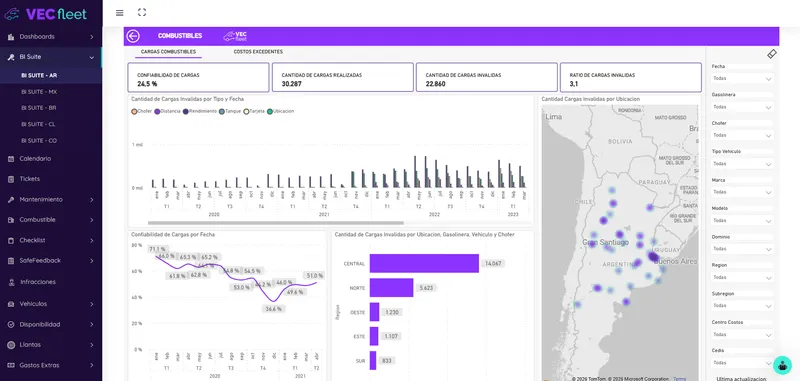Screen dimensions: 800x381
Task: Click the Disponibilidad check icon
Action: [11, 324]
